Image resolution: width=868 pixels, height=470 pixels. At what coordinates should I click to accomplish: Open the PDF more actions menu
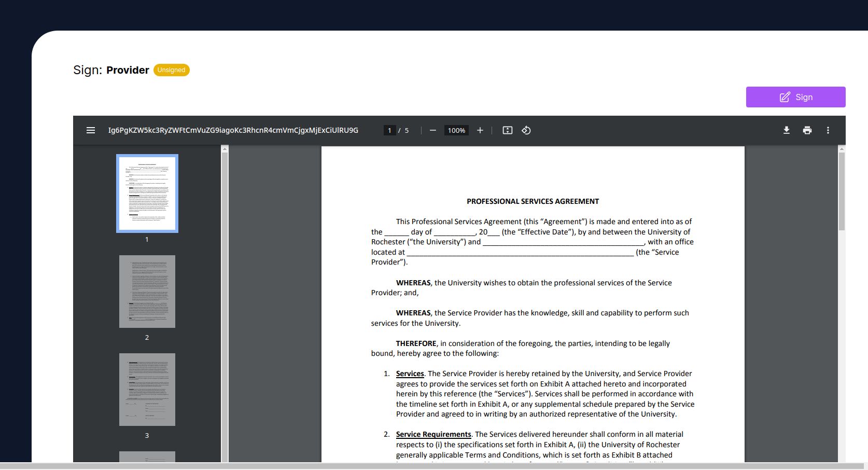828,130
